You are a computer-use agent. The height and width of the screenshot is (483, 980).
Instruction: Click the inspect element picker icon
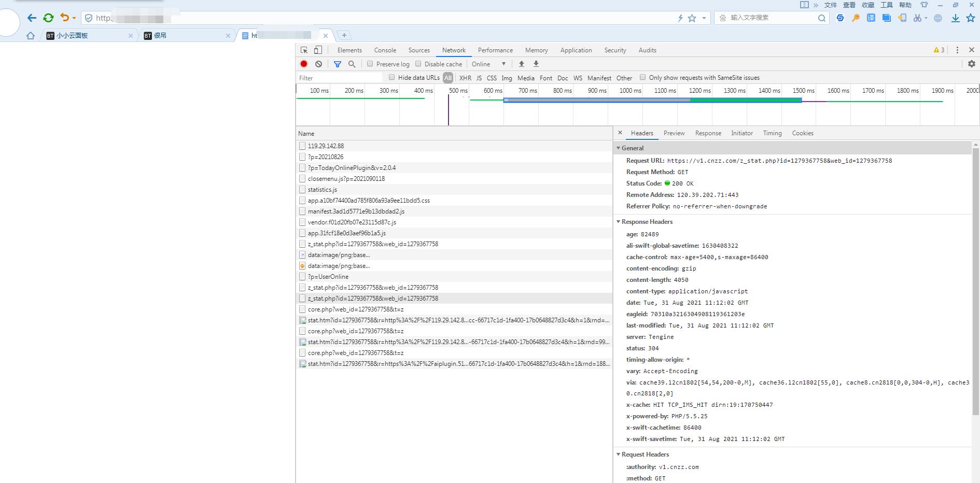click(304, 50)
